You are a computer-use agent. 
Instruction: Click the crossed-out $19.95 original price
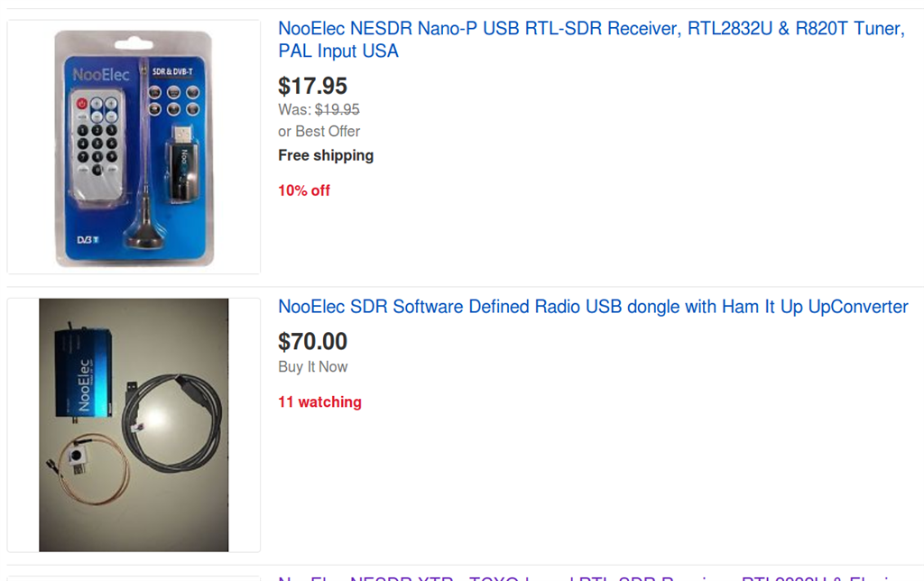[337, 109]
